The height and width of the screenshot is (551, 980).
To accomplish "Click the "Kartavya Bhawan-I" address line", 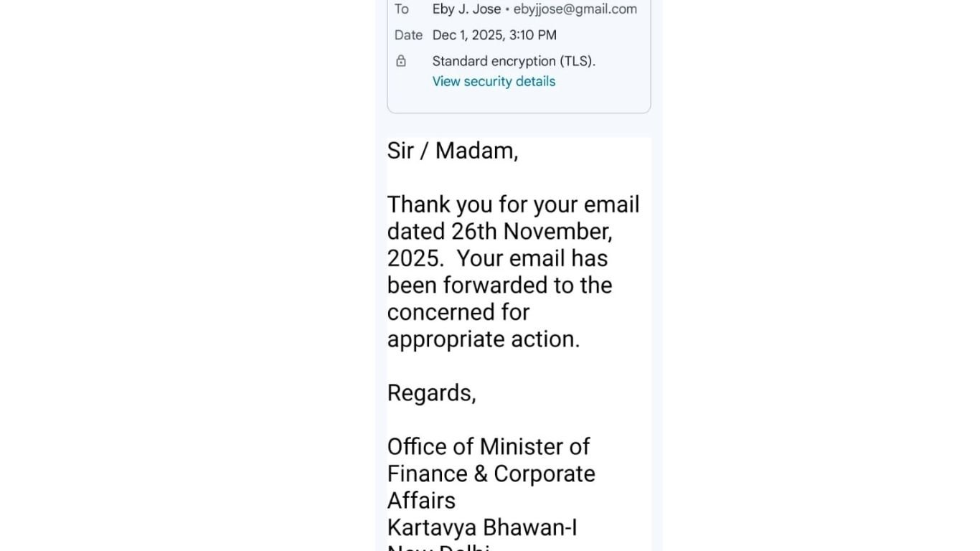I will point(482,527).
